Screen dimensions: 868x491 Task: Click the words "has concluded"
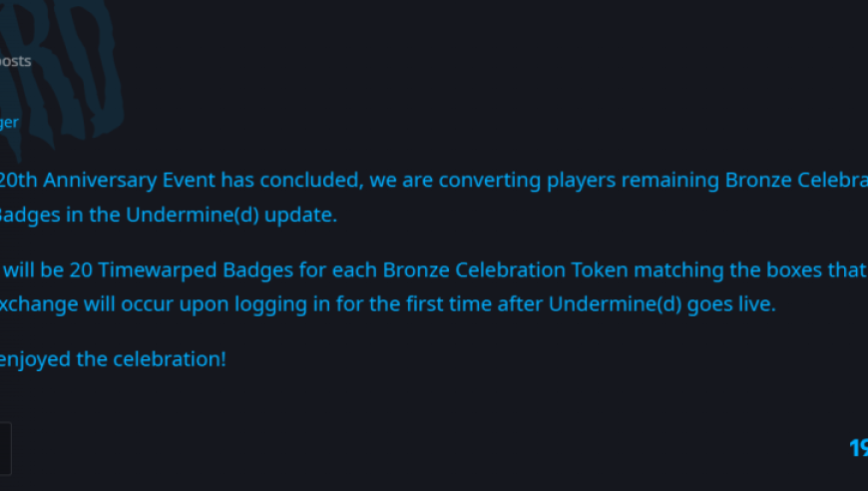click(x=292, y=181)
